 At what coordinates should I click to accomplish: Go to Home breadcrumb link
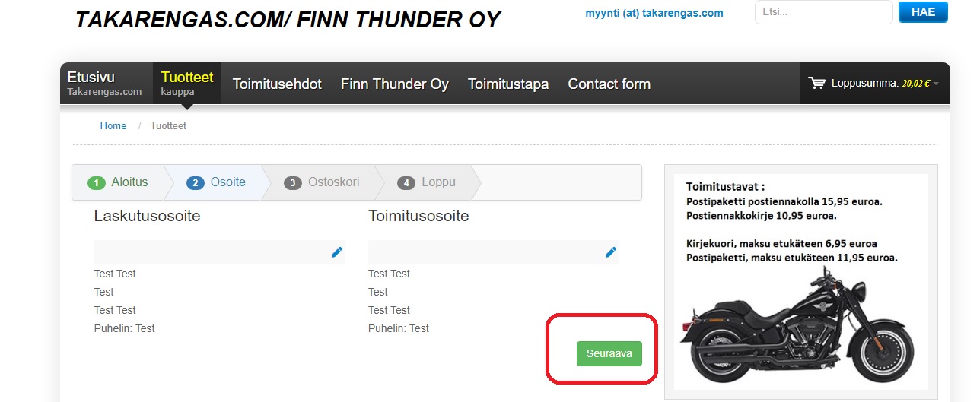pos(113,125)
